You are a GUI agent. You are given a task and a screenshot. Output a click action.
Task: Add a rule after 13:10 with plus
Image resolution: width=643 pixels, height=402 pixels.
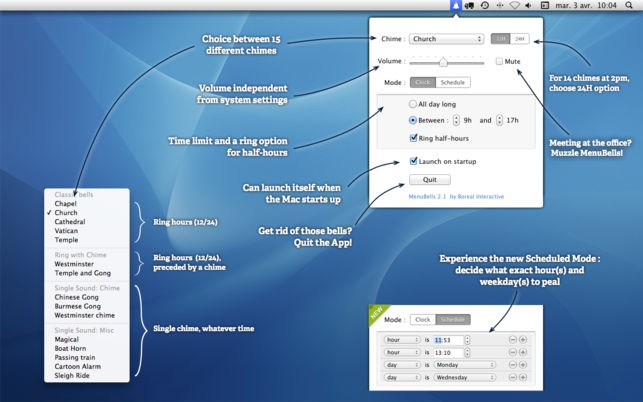point(523,352)
